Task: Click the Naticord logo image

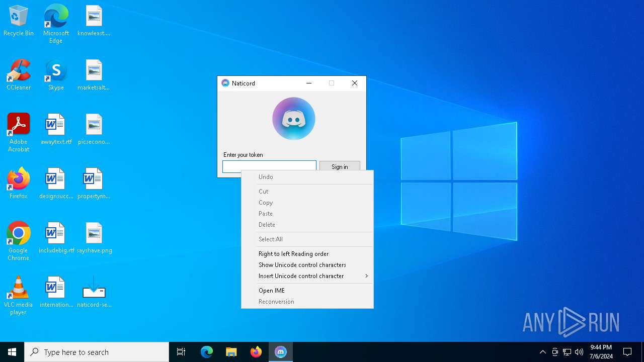Action: tap(294, 119)
